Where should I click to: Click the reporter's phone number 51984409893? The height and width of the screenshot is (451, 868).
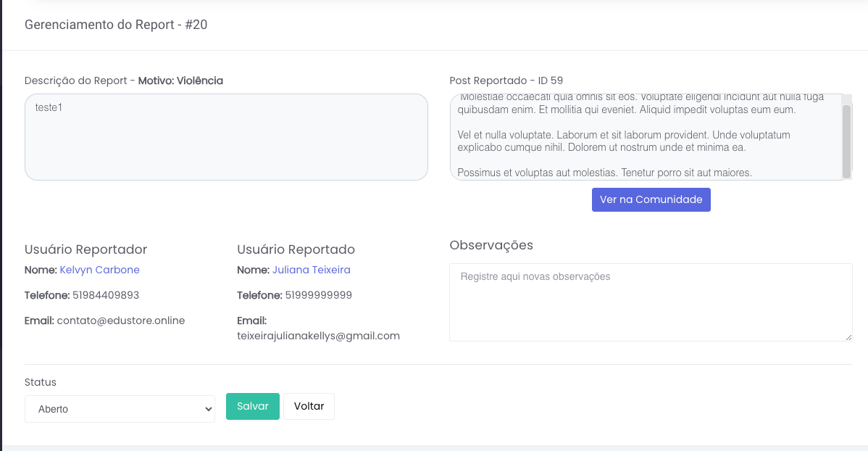106,295
